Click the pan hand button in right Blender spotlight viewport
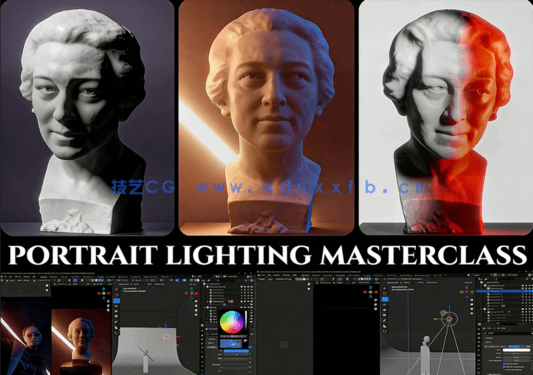533x375 pixels. pos(471,304)
